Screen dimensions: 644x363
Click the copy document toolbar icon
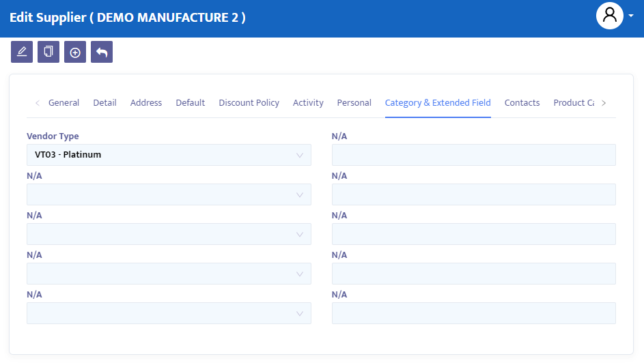pyautogui.click(x=48, y=52)
